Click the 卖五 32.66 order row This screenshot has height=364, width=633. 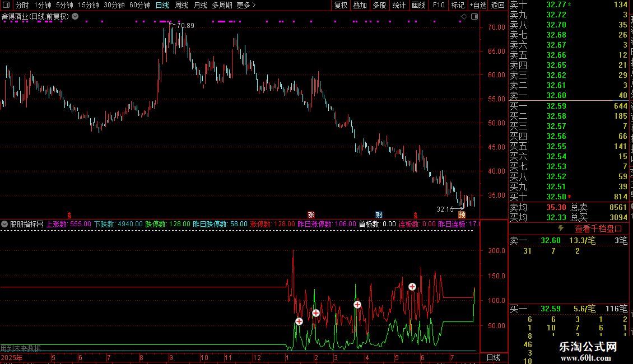(569, 55)
